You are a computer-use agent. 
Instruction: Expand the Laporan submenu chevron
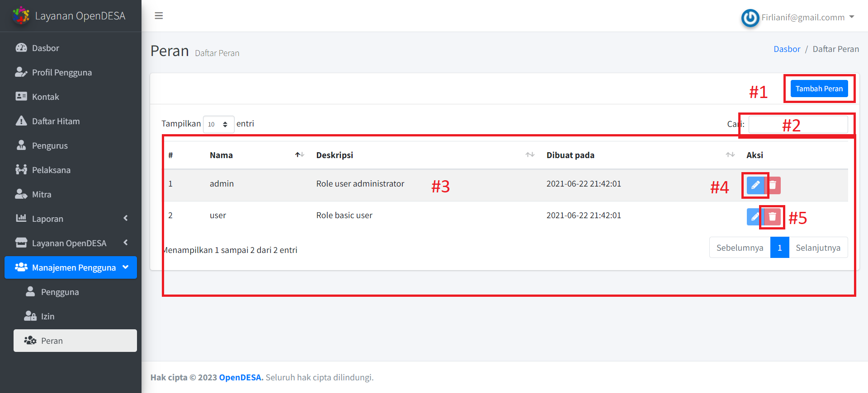126,218
